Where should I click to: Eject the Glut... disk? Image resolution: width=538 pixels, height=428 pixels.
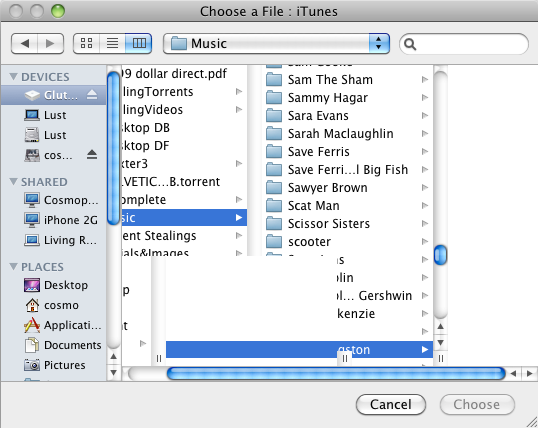[92, 95]
